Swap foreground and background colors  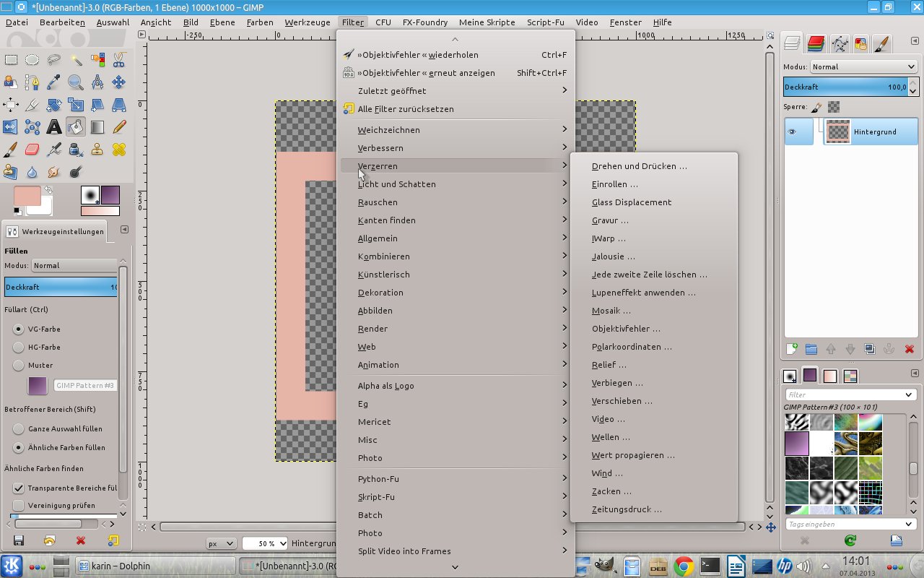point(48,190)
